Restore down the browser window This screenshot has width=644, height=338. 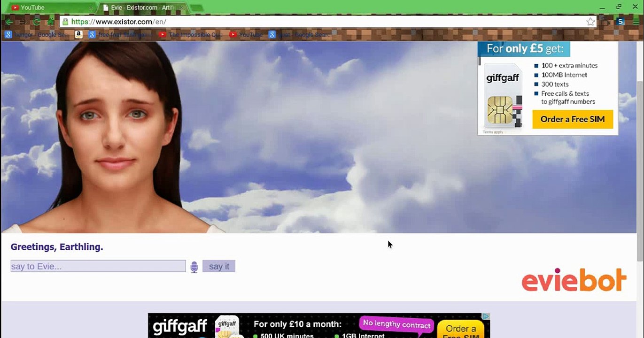tap(619, 7)
